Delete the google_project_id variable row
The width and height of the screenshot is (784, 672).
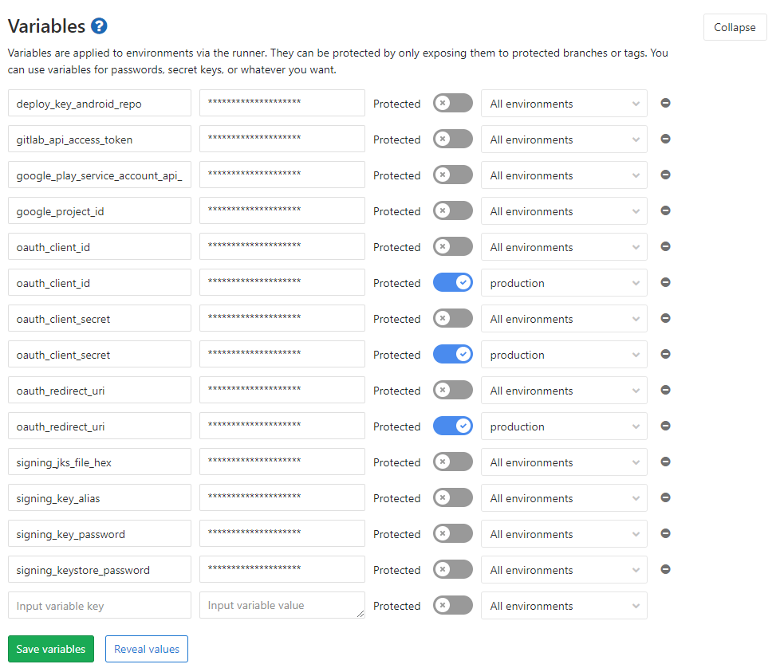point(665,210)
